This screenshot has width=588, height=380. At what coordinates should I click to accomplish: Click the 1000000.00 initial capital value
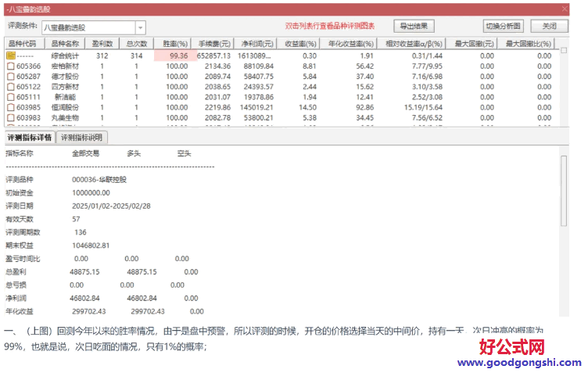[x=91, y=193]
